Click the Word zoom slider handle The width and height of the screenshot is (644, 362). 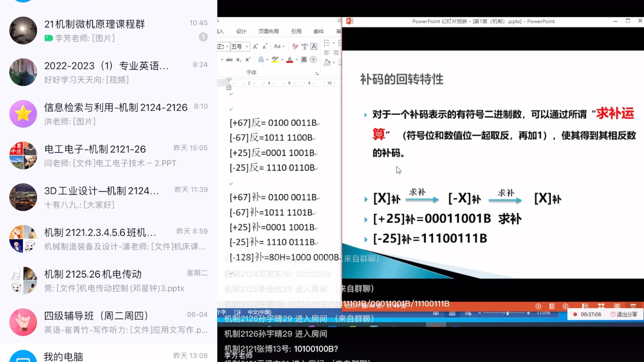tap(507, 313)
